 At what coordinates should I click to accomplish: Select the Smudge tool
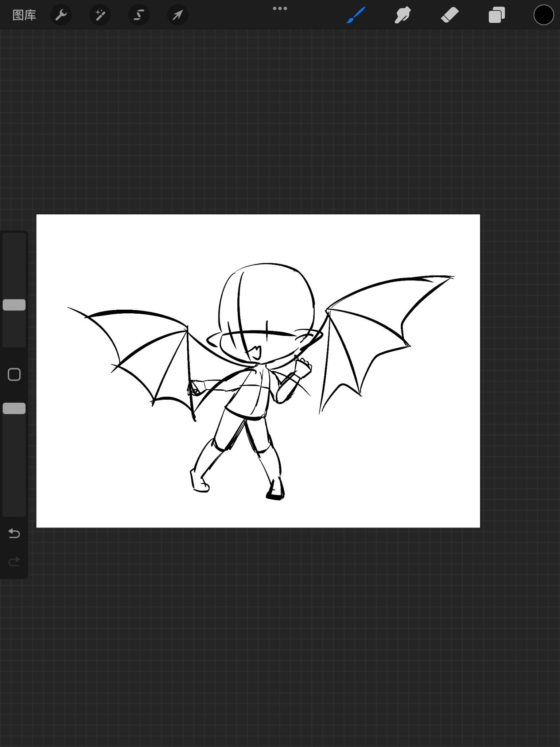(403, 15)
